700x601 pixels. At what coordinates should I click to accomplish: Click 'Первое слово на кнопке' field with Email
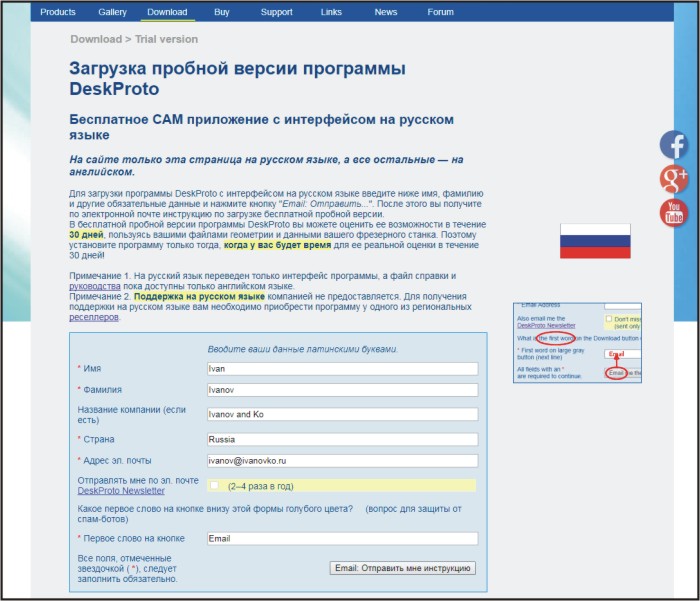(x=342, y=538)
